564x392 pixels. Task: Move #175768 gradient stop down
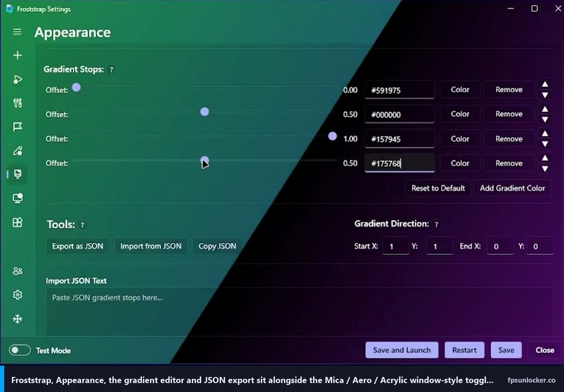tap(545, 169)
